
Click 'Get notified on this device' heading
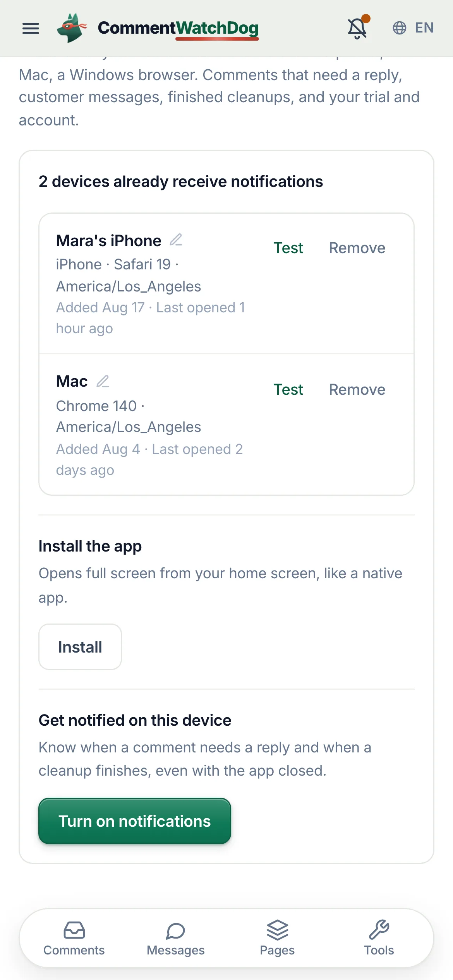(135, 720)
